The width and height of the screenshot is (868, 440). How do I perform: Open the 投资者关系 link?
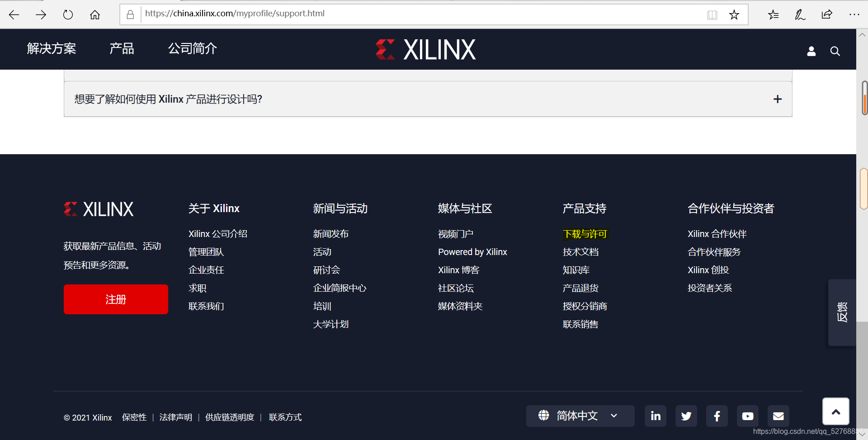coord(710,288)
